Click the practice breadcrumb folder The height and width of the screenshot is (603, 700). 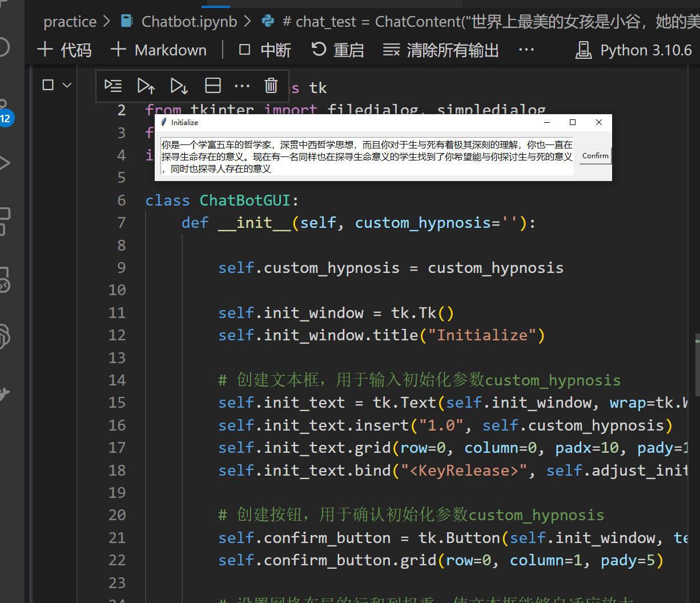click(70, 22)
